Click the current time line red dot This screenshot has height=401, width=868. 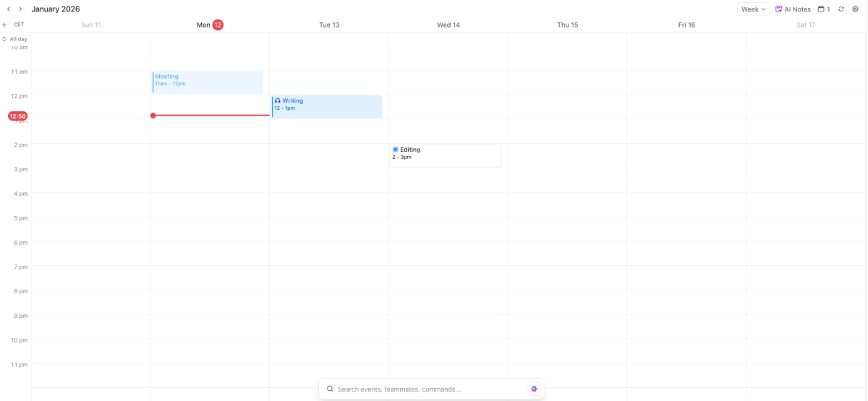153,116
